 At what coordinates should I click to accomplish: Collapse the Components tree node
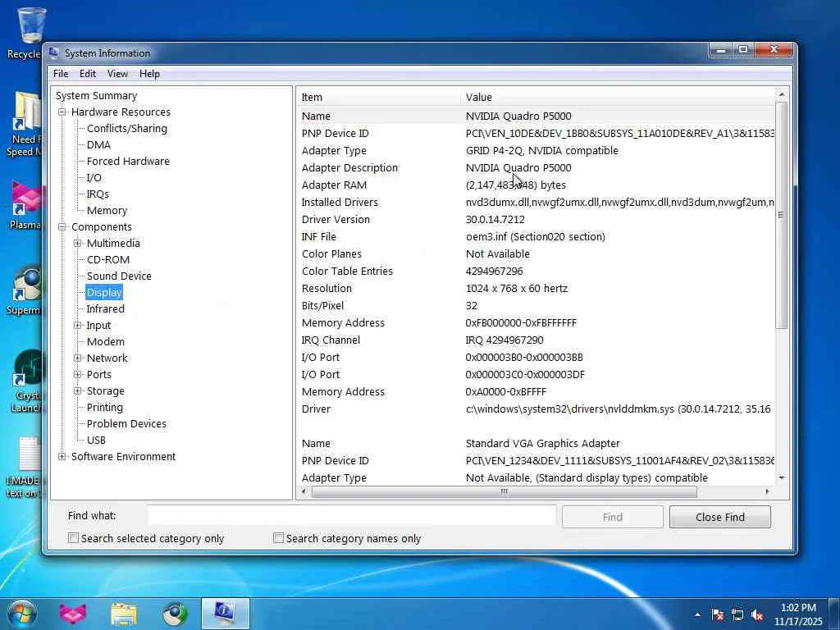click(62, 226)
